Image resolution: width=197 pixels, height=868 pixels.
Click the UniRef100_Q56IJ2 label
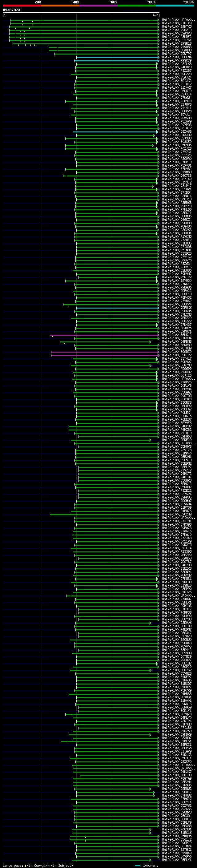tap(177, 840)
